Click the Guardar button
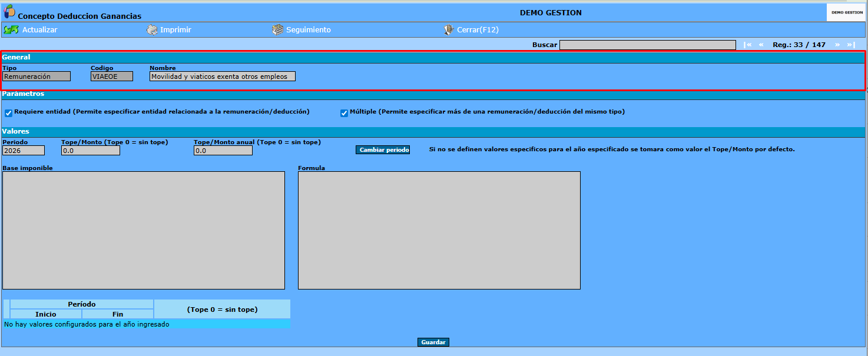Image resolution: width=868 pixels, height=356 pixels. click(433, 342)
